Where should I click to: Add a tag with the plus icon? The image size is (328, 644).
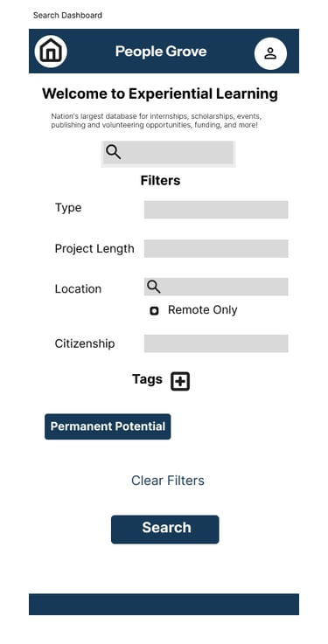(180, 381)
